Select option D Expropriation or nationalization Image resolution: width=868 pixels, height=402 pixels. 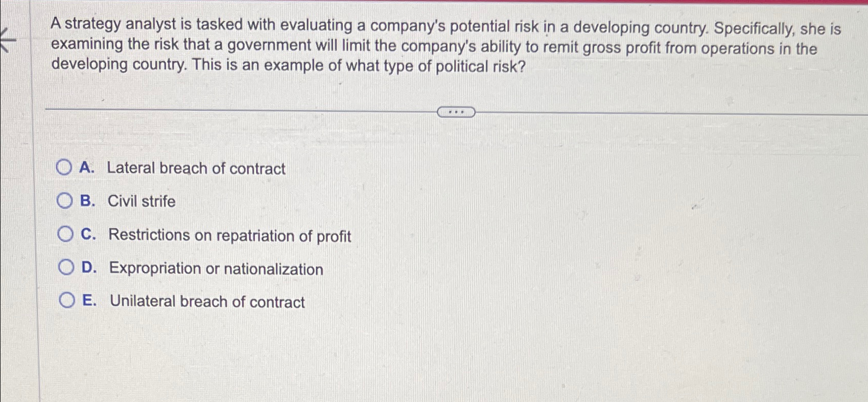67,267
